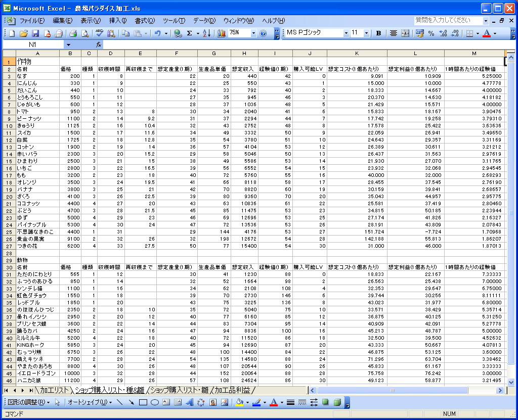The width and height of the screenshot is (518, 420).
Task: Select the Rectangle drawing tool
Action: click(x=143, y=402)
